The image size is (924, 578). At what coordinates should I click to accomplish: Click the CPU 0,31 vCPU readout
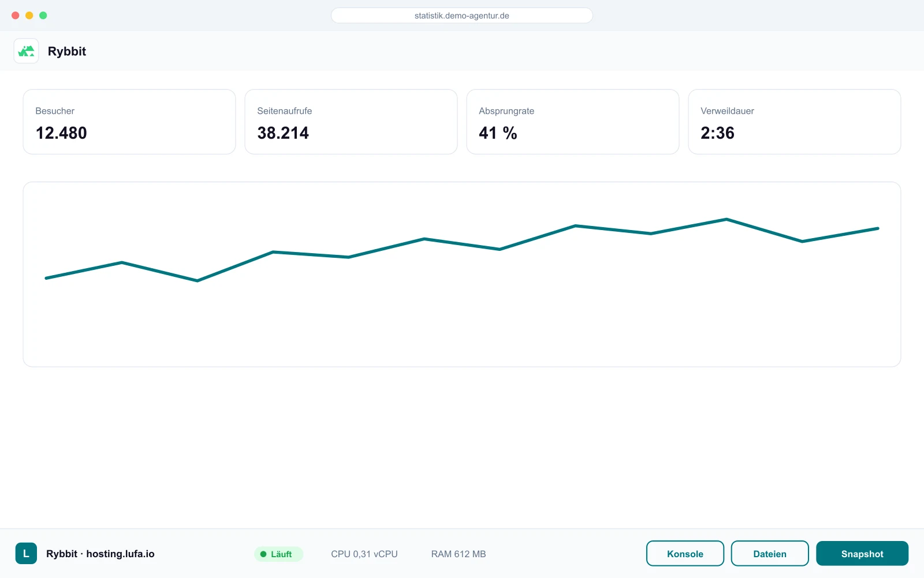(364, 554)
